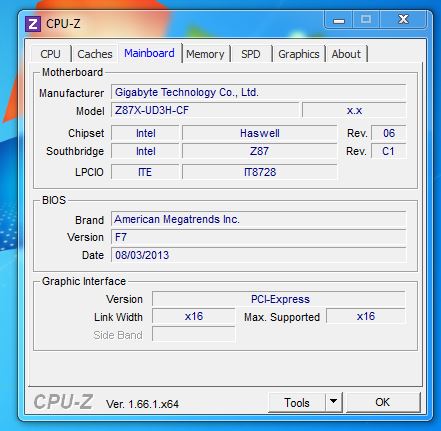The image size is (441, 431).
Task: Open the About tab
Action: coord(346,54)
